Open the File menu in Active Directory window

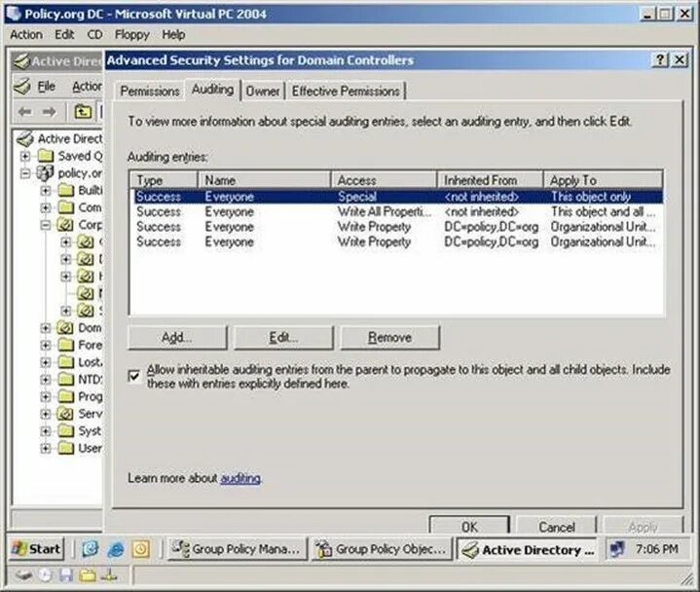point(46,86)
